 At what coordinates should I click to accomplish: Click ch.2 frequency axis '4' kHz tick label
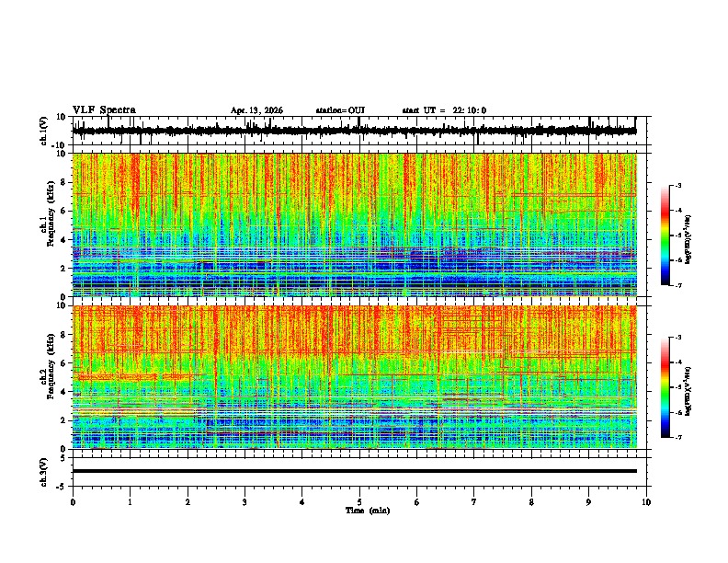click(x=63, y=392)
